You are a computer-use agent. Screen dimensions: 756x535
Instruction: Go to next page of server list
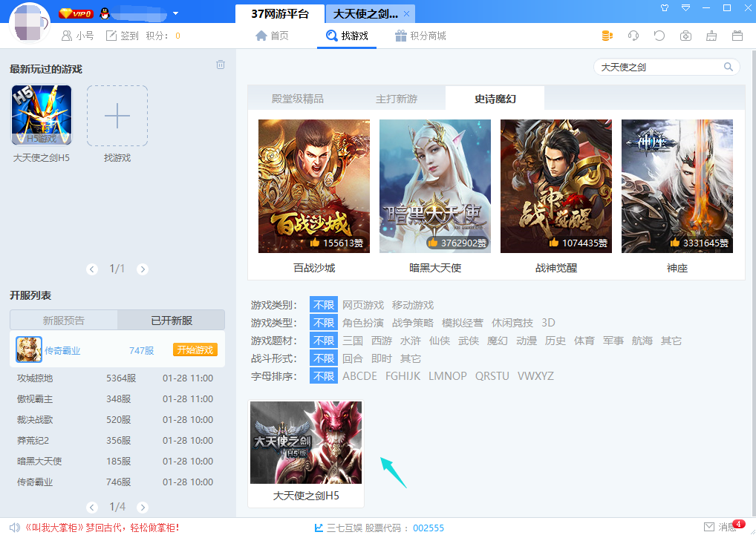143,508
